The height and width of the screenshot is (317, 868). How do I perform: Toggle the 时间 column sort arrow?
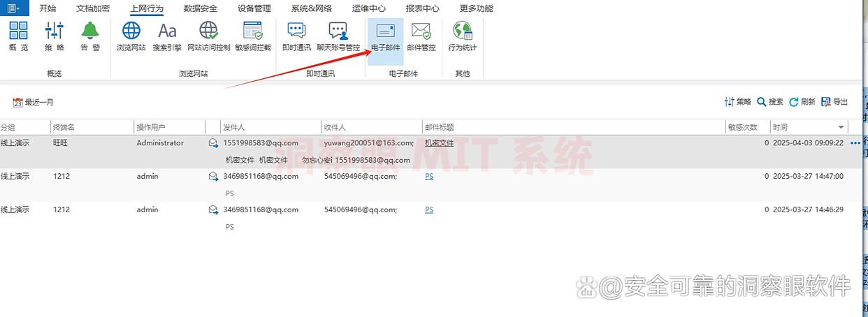click(841, 127)
